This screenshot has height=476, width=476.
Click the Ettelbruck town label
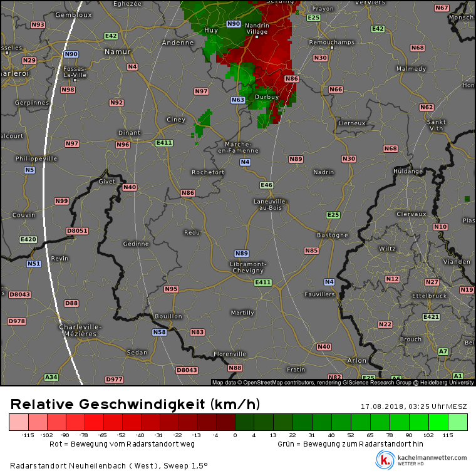coord(429,296)
